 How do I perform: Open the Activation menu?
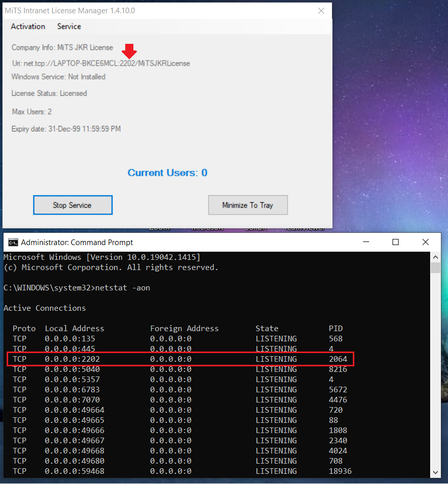(x=28, y=26)
